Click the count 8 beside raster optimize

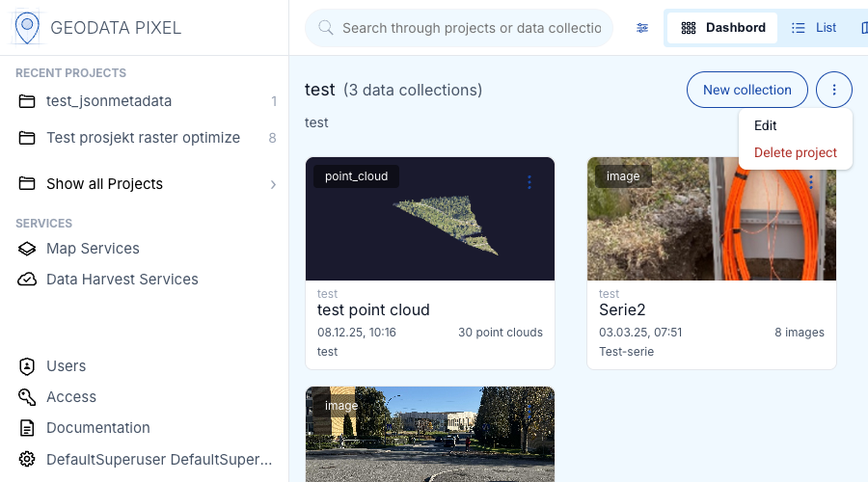[x=272, y=138]
